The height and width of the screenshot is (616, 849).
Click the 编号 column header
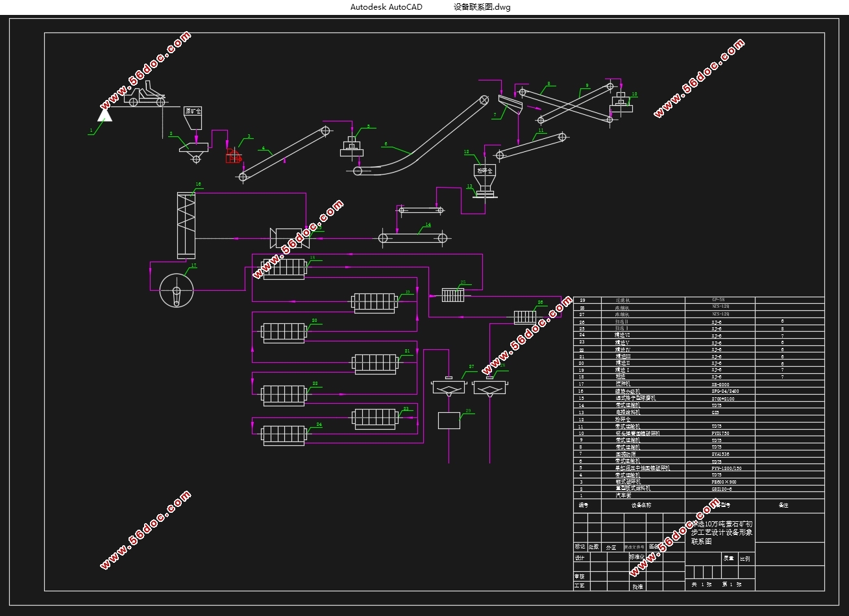pyautogui.click(x=583, y=505)
